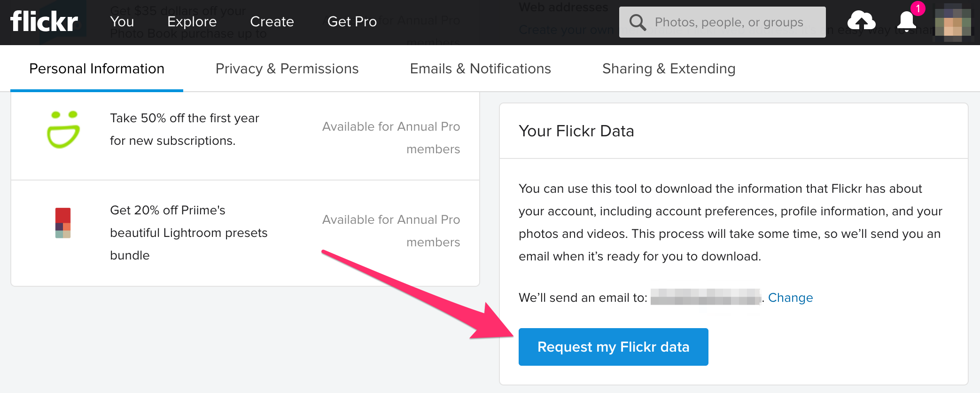Click the red notification badge
Screen dimensions: 980x393
(918, 8)
